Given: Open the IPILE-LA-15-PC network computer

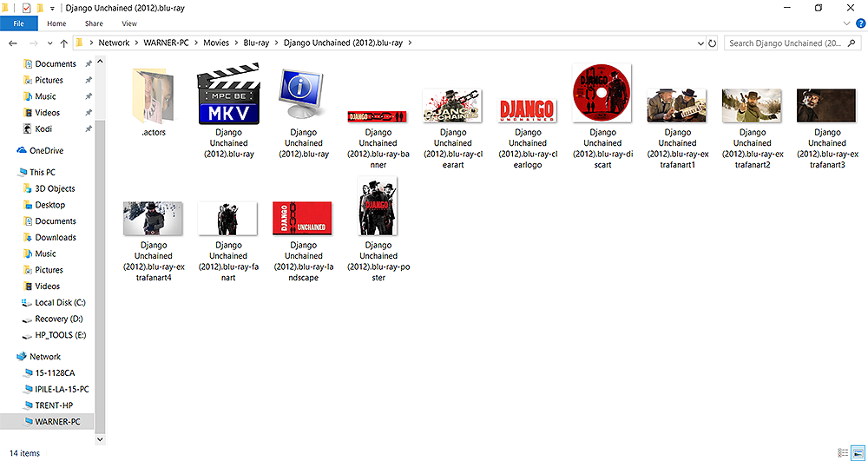Looking at the screenshot, I should tap(62, 389).
